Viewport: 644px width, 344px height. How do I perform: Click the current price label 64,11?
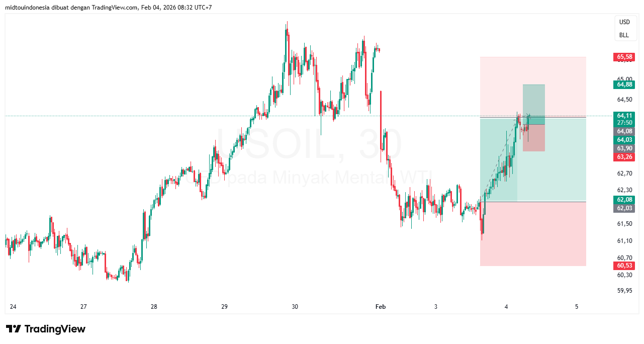pyautogui.click(x=625, y=116)
